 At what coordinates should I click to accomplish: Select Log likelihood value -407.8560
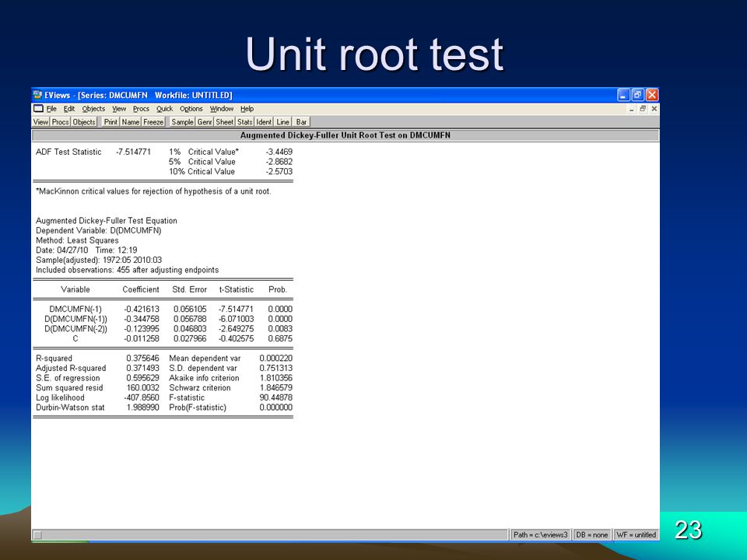142,397
